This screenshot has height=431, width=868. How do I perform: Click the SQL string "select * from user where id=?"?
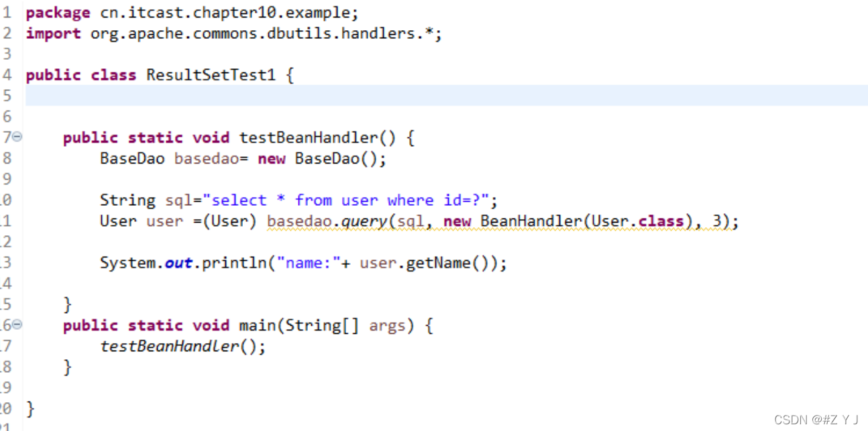(350, 200)
